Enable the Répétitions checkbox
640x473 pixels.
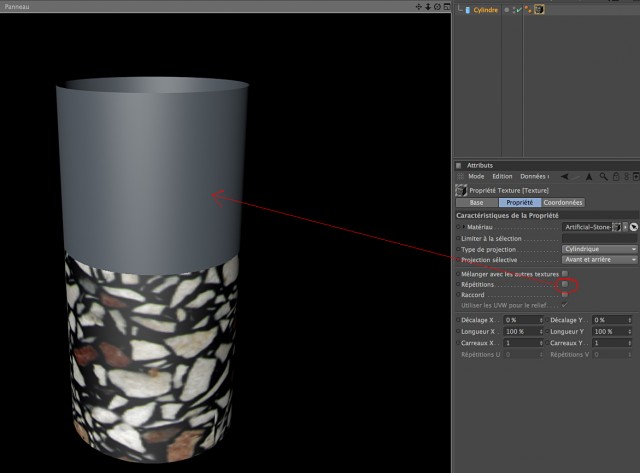[565, 284]
